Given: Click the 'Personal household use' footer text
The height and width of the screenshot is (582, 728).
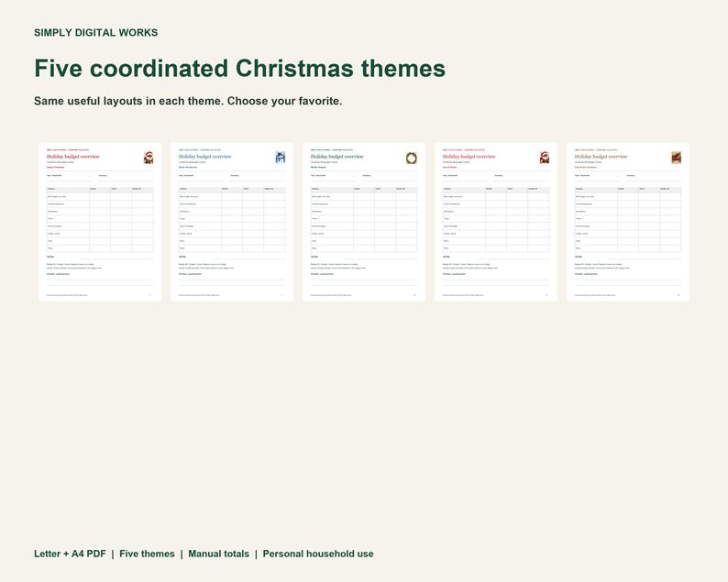Looking at the screenshot, I should coord(318,554).
